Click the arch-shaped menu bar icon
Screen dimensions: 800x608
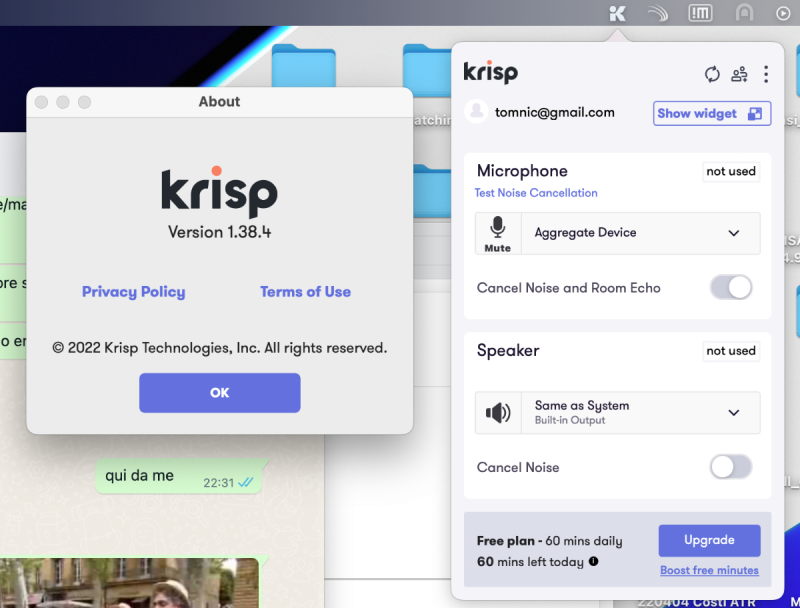click(x=744, y=13)
